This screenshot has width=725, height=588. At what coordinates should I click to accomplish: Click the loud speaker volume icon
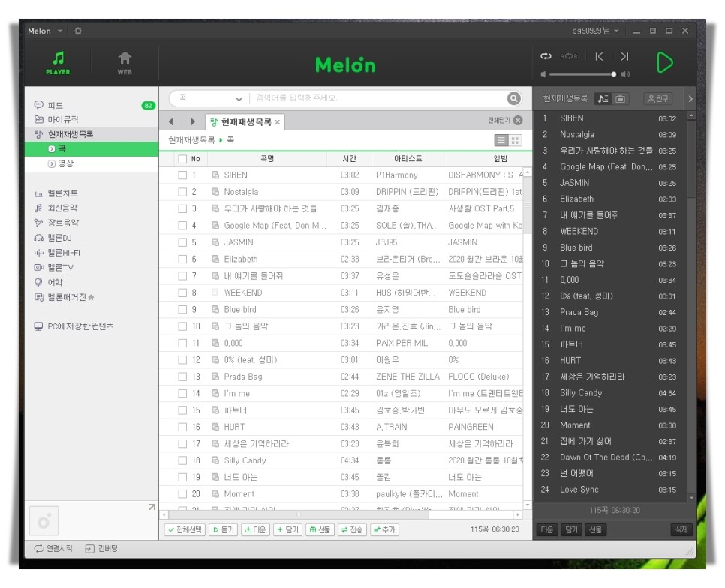625,74
